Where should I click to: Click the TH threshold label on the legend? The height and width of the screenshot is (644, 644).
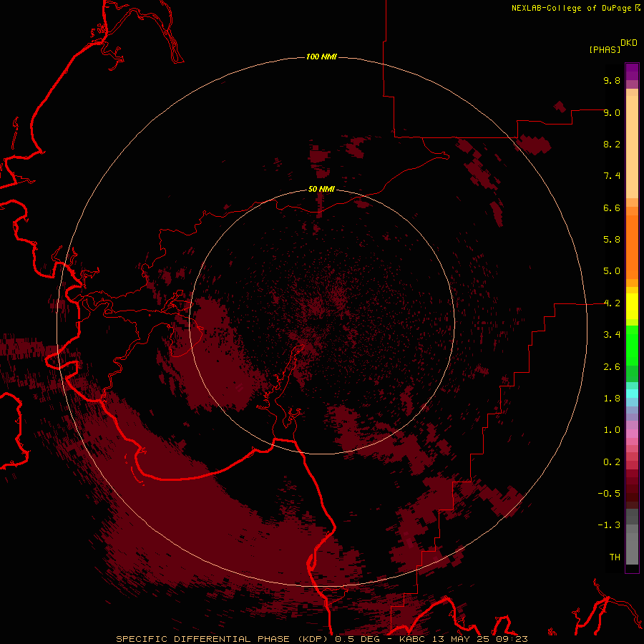(615, 557)
